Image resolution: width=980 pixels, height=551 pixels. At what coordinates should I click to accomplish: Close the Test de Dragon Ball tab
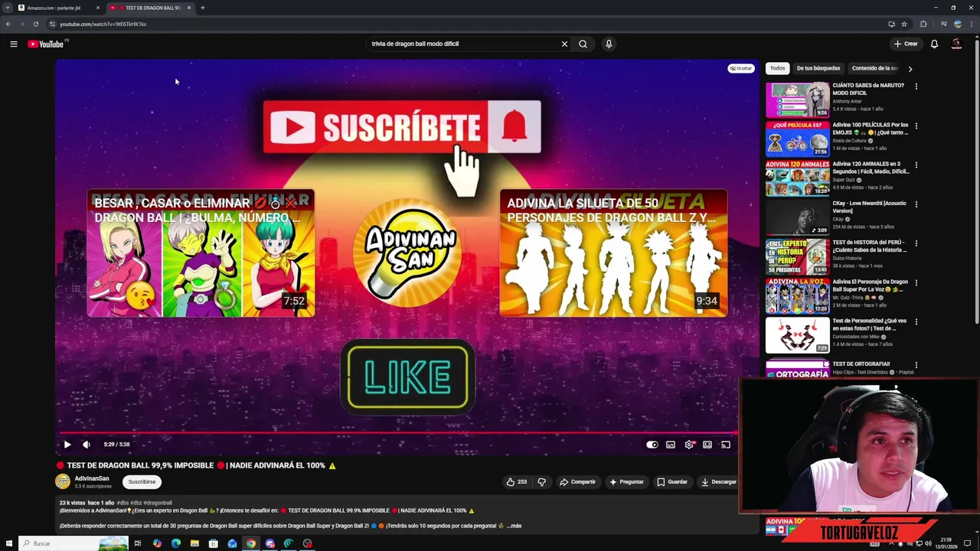pyautogui.click(x=189, y=8)
